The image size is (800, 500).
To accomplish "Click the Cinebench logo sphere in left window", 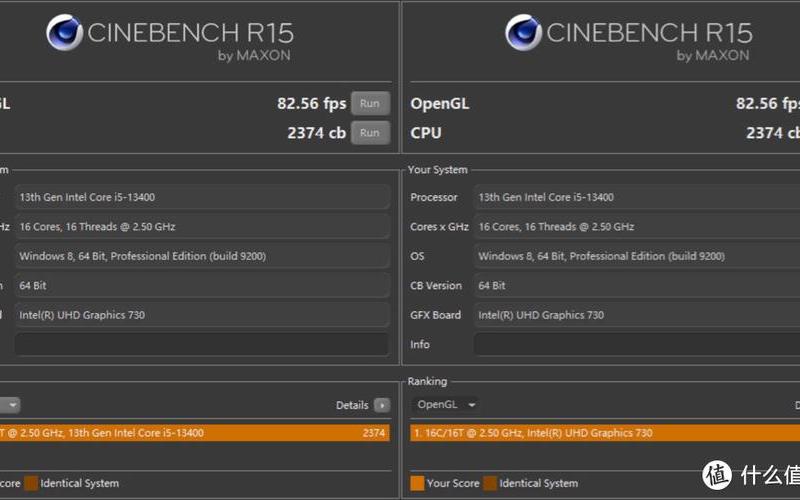I will pos(64,33).
